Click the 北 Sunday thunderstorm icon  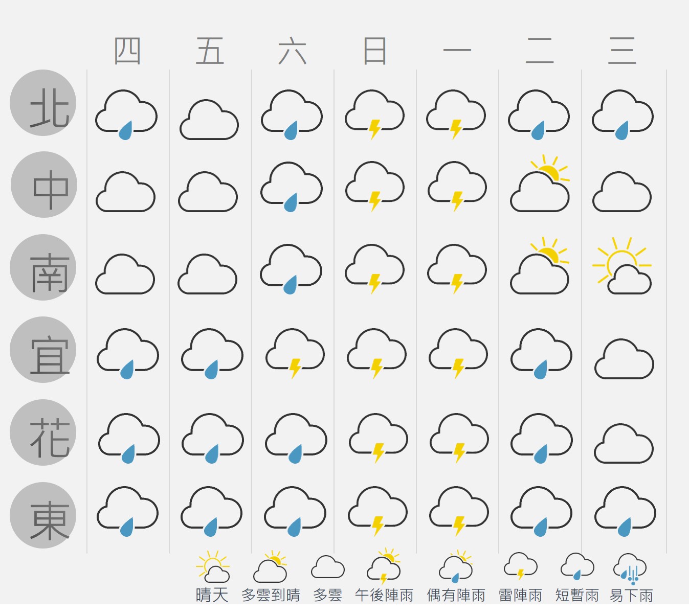point(375,115)
